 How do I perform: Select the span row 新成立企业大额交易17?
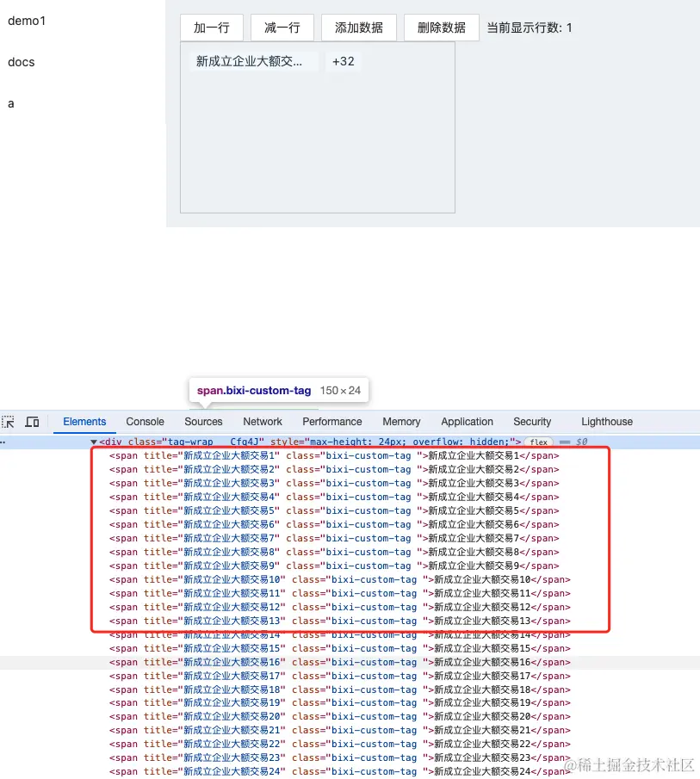340,677
